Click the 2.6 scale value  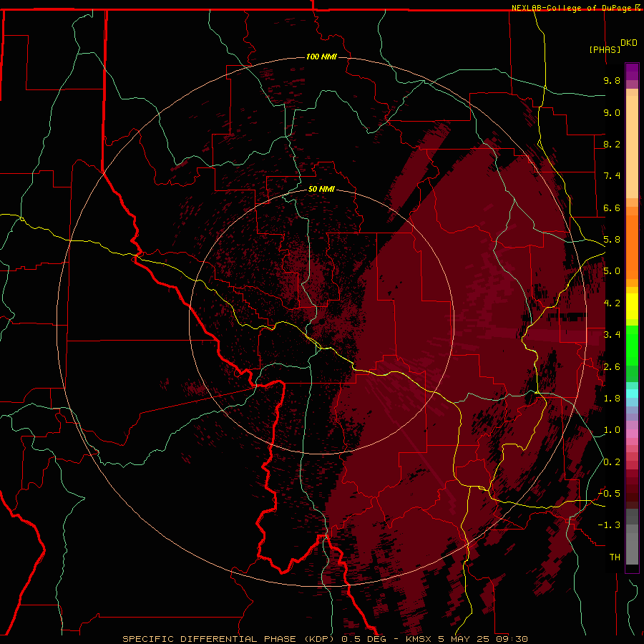(x=612, y=367)
